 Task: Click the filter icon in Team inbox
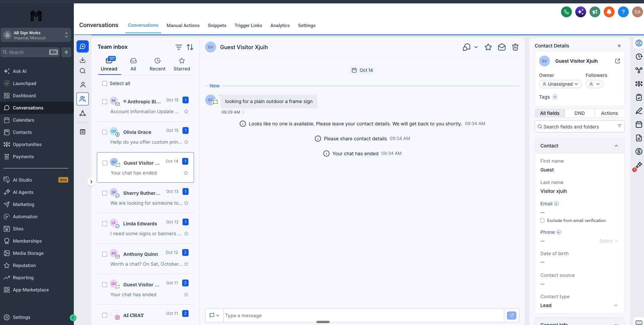pyautogui.click(x=178, y=47)
